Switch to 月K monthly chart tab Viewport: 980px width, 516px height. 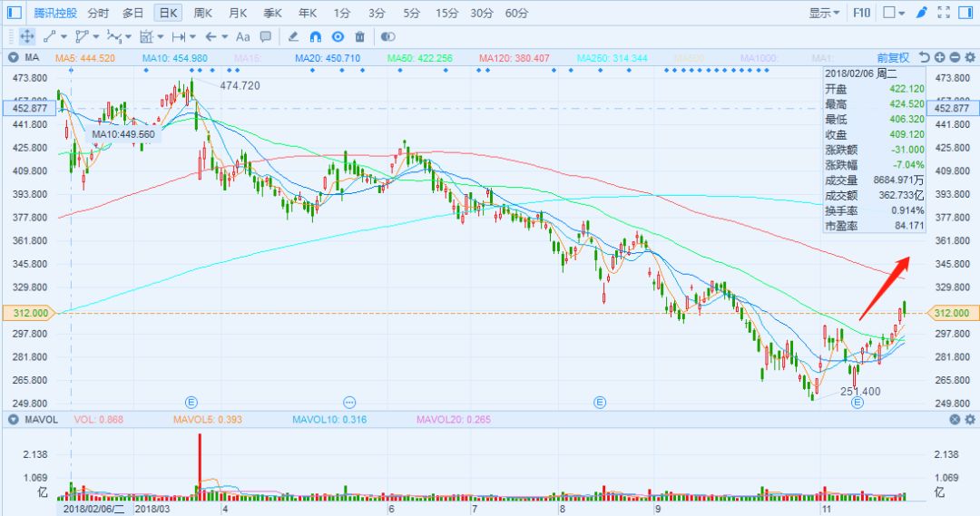pos(238,13)
